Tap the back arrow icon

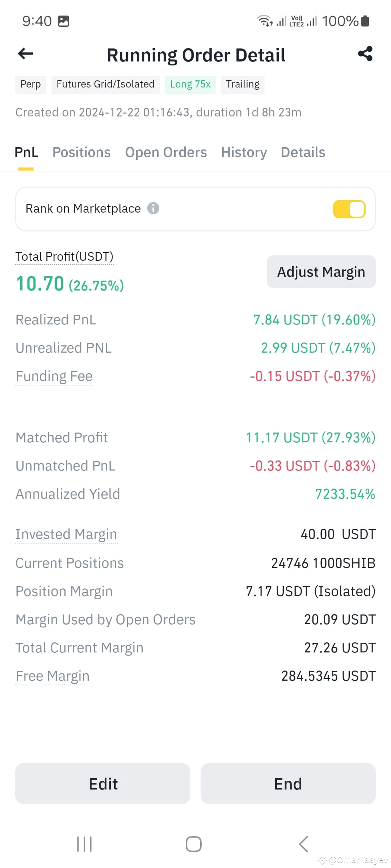pos(25,54)
